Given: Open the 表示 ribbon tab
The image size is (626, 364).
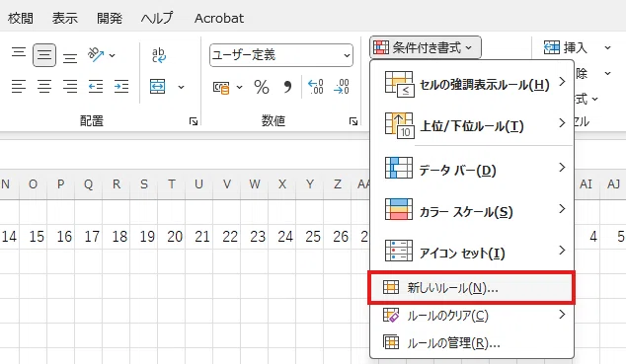Looking at the screenshot, I should coord(65,18).
